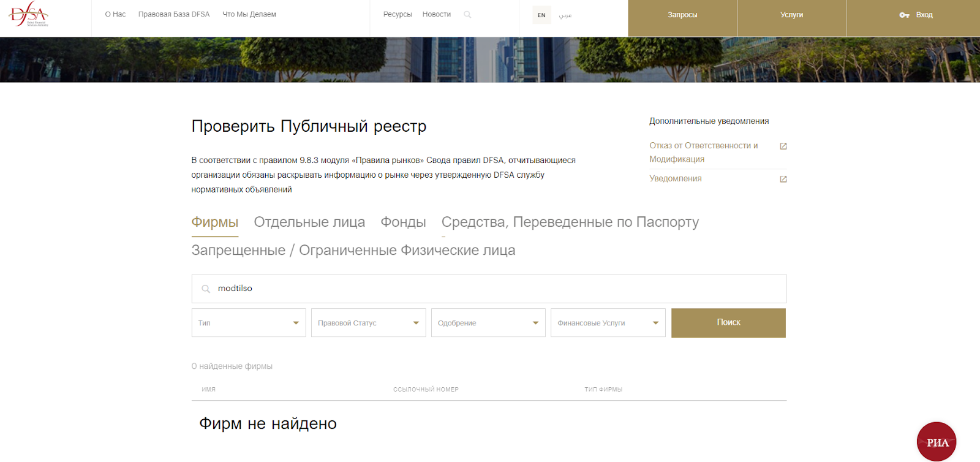Viewport: 980px width, 462px height.
Task: Click the external link icon next to Уведомления
Action: click(x=783, y=179)
